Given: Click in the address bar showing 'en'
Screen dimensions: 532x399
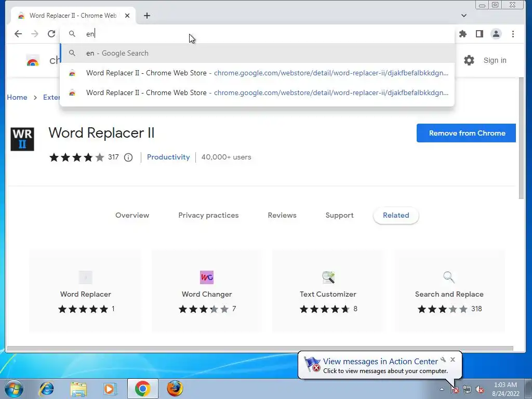Looking at the screenshot, I should click(257, 34).
